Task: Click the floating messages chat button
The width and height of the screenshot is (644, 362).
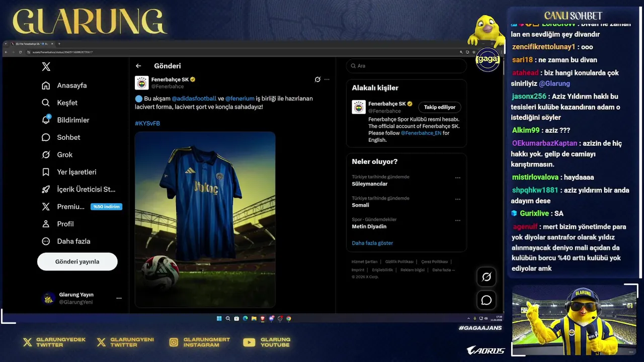Action: pyautogui.click(x=487, y=300)
